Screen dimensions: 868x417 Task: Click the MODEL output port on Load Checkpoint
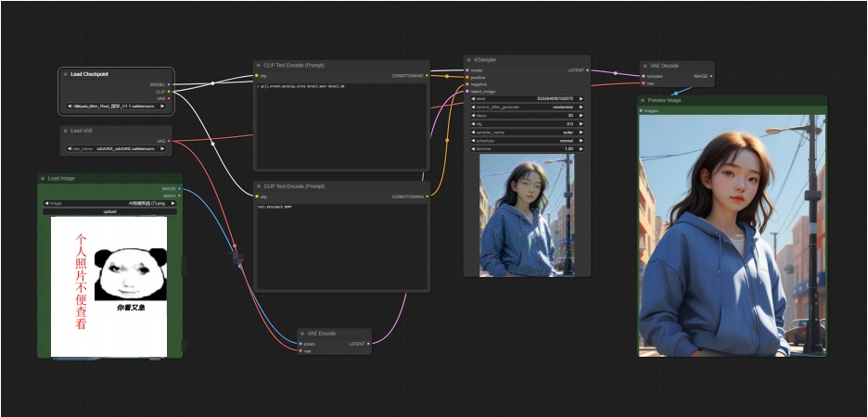click(170, 84)
